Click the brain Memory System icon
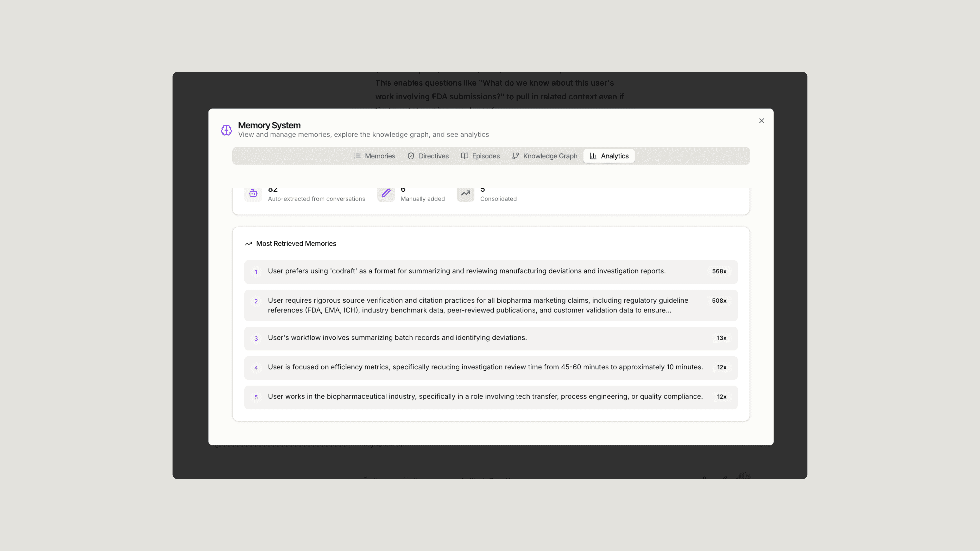Image resolution: width=980 pixels, height=551 pixels. coord(226,130)
